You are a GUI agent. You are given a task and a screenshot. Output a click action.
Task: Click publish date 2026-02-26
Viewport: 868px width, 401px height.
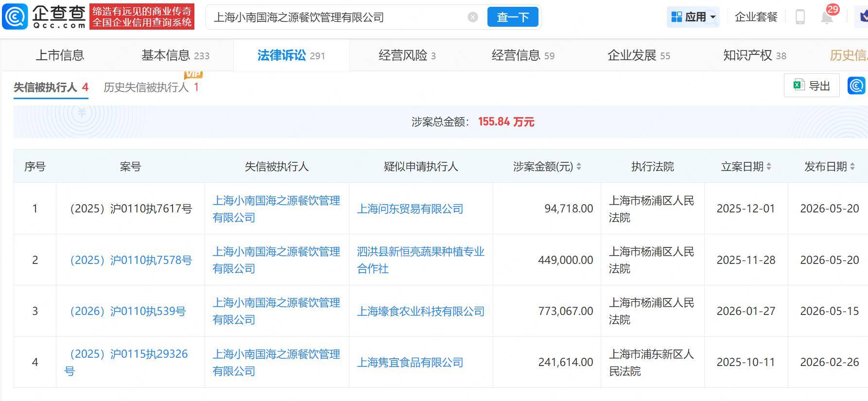830,362
